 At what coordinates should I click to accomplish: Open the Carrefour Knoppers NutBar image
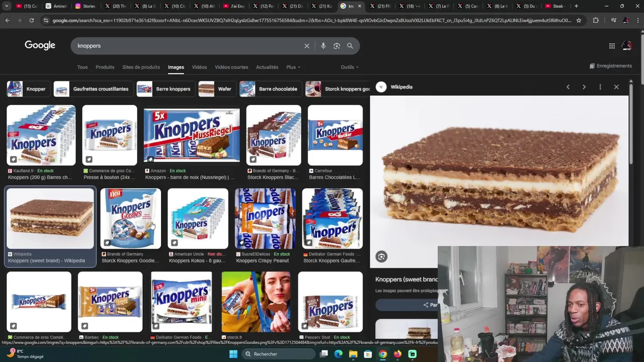click(335, 135)
